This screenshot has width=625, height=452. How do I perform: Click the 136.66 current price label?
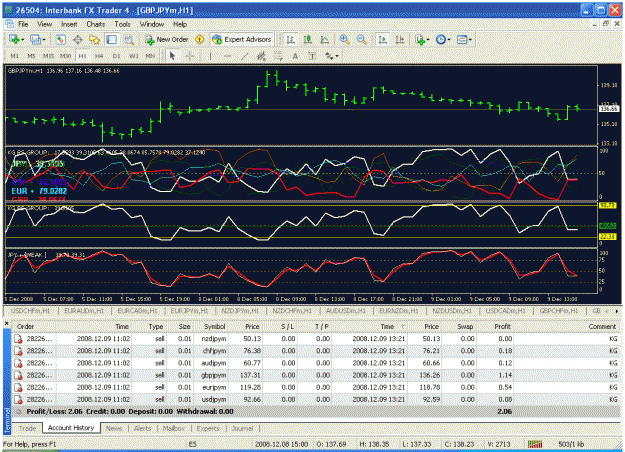609,109
